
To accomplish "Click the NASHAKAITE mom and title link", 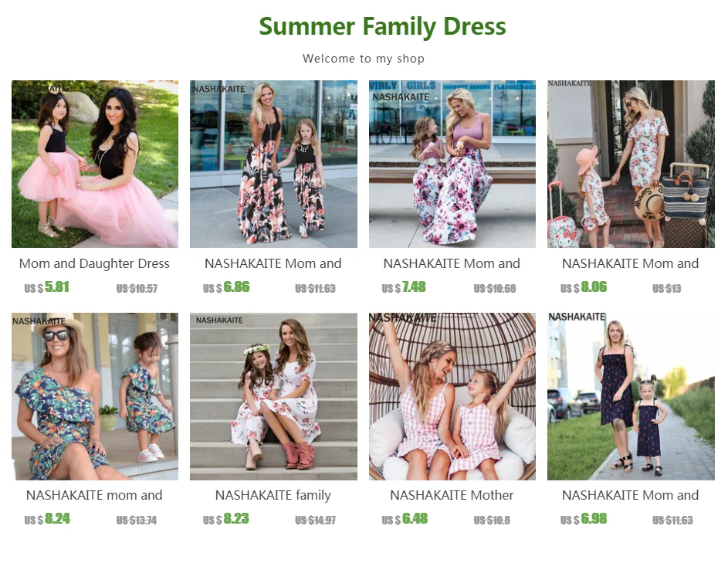I will pyautogui.click(x=94, y=495).
